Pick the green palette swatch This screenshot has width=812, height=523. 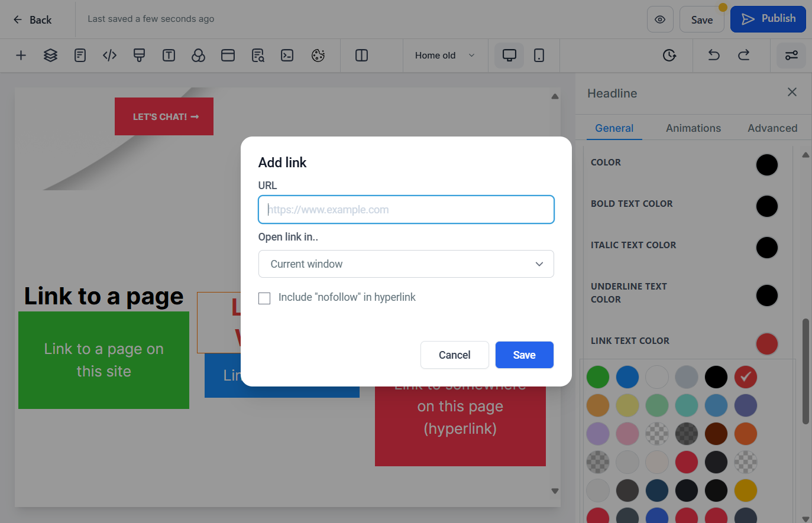598,377
